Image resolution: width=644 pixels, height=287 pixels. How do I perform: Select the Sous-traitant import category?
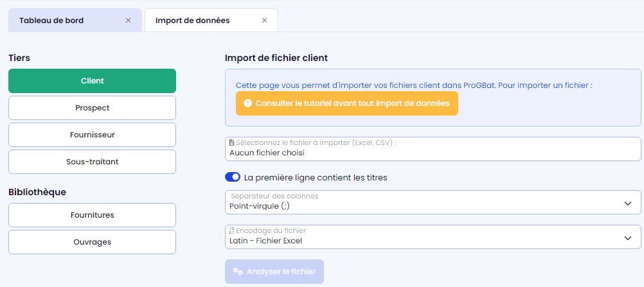pyautogui.click(x=92, y=162)
